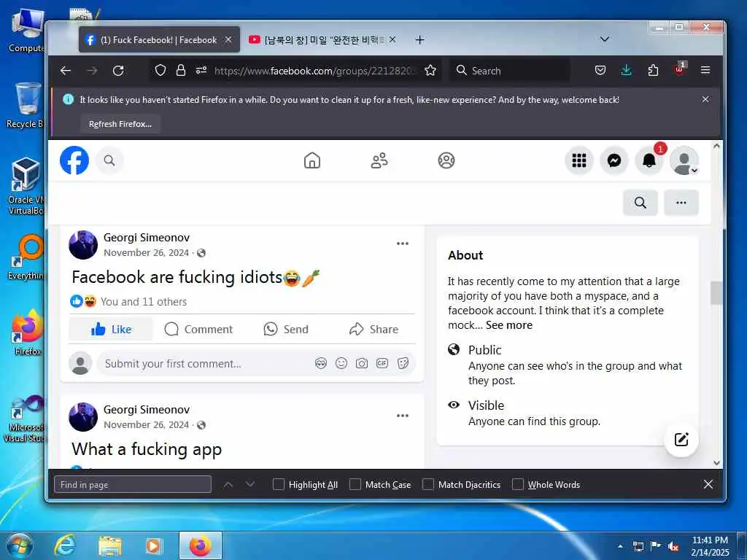Viewport: 747px width, 560px height.
Task: Click the Firefox Search box
Action: [x=510, y=71]
